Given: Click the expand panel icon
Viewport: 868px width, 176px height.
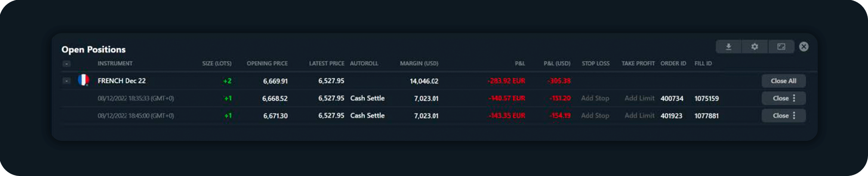Looking at the screenshot, I should click(781, 47).
